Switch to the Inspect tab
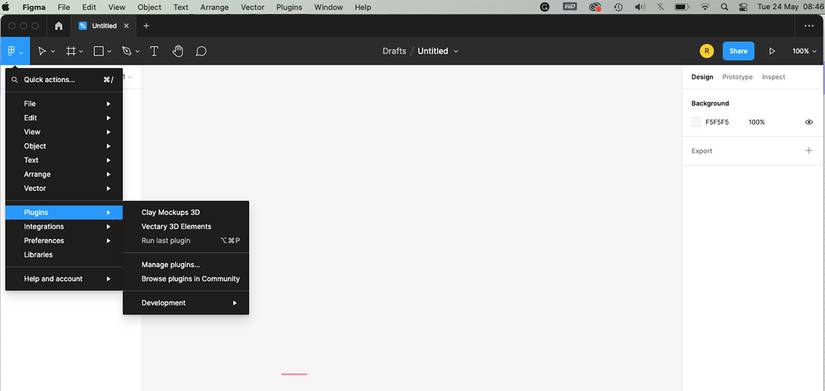The width and height of the screenshot is (825, 391). pyautogui.click(x=773, y=77)
